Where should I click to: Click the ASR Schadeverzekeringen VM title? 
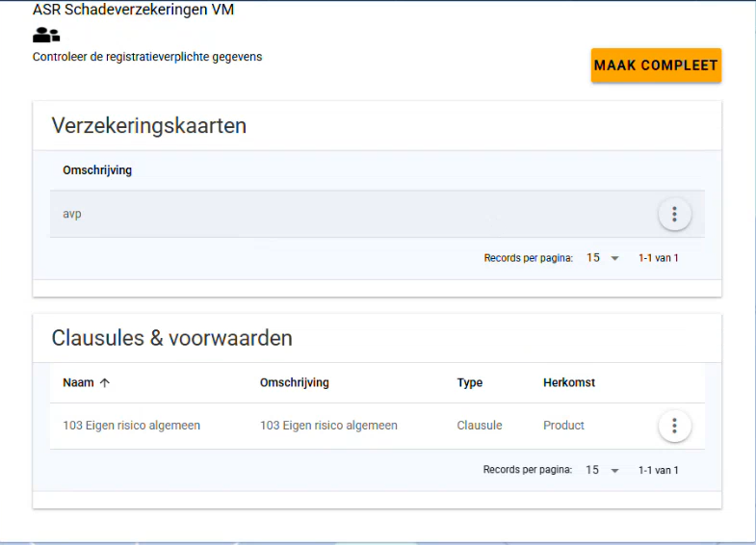133,11
